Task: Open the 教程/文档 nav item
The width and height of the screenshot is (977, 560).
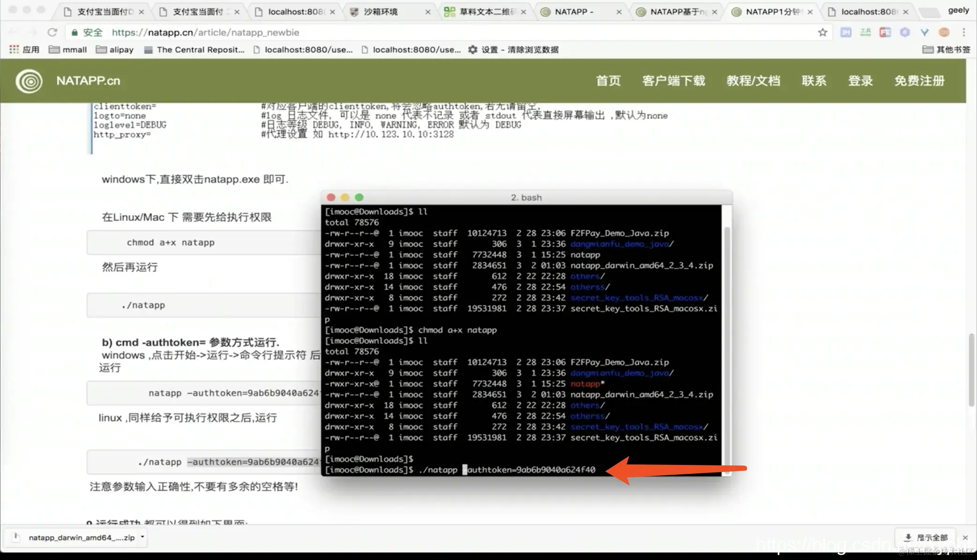Action: pos(753,81)
